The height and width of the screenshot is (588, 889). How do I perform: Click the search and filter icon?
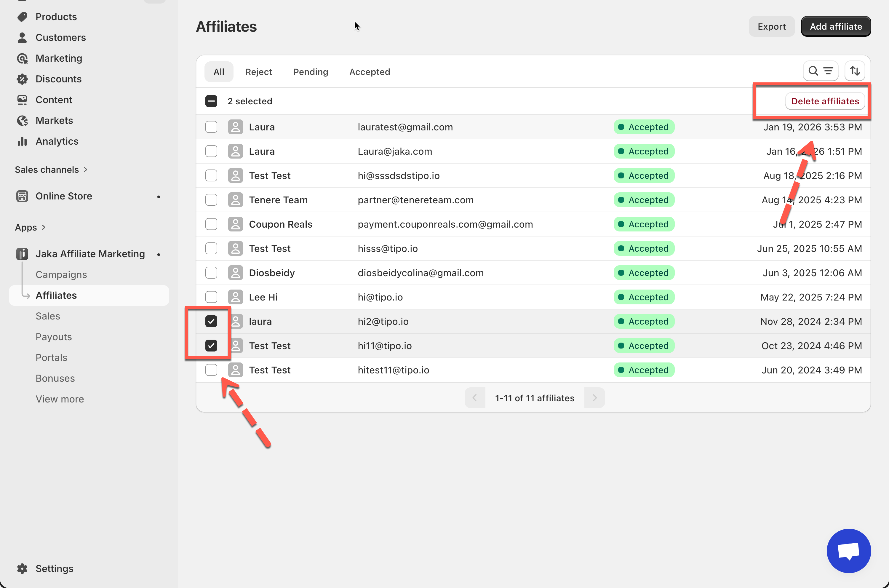pos(820,71)
